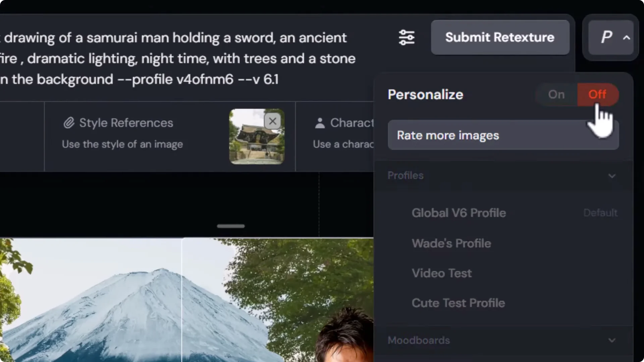
Task: Select Wade's Profile
Action: [x=451, y=243]
